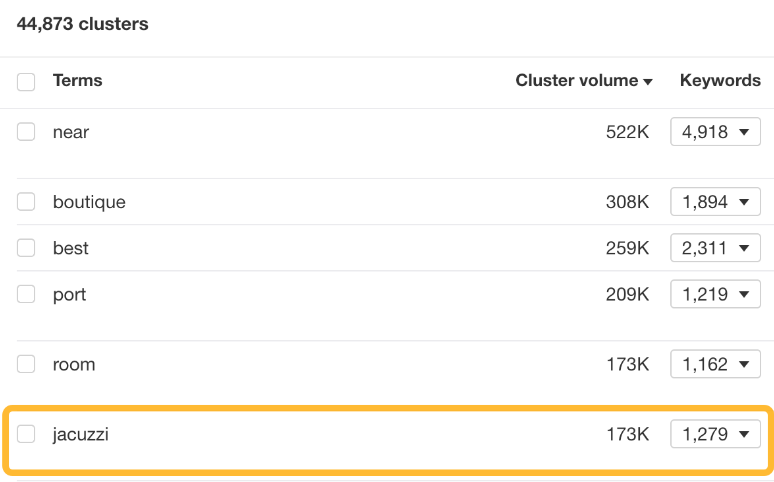Screen dimensions: 774x482
Task: Open the 'jacuzzi' term
Action: [81, 434]
